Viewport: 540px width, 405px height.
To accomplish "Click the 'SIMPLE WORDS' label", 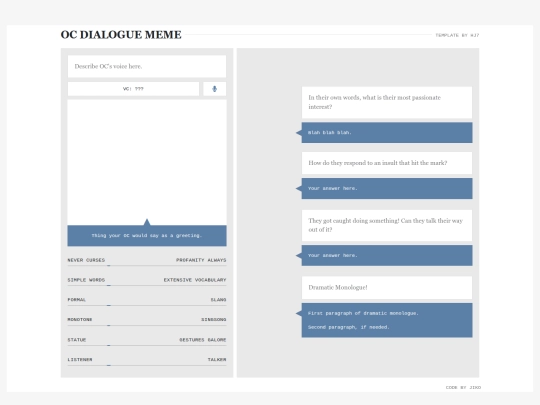I will [x=86, y=280].
